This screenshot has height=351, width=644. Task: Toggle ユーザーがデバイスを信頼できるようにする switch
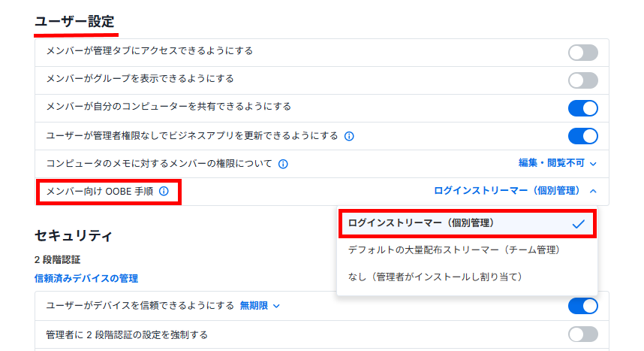click(x=582, y=306)
